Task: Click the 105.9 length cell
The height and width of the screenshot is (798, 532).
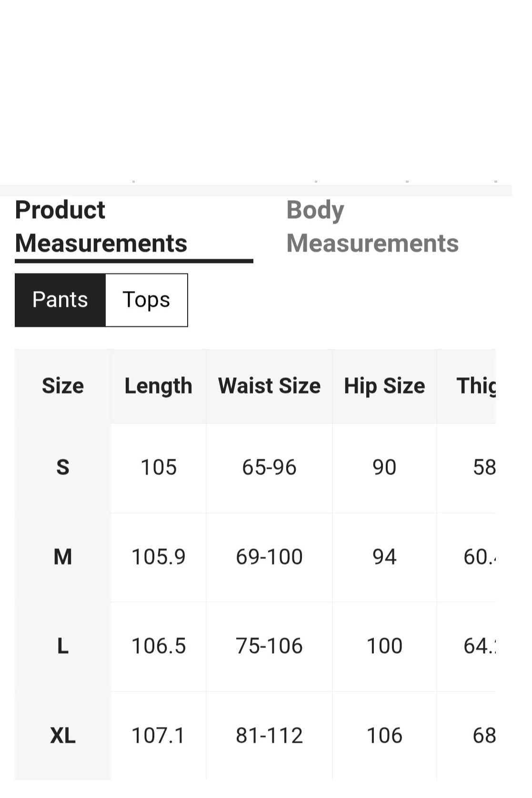Action: click(159, 557)
